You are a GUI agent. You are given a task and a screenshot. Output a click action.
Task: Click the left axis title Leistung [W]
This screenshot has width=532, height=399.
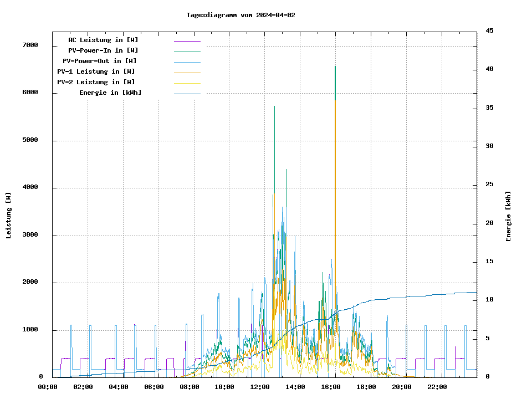(x=9, y=216)
